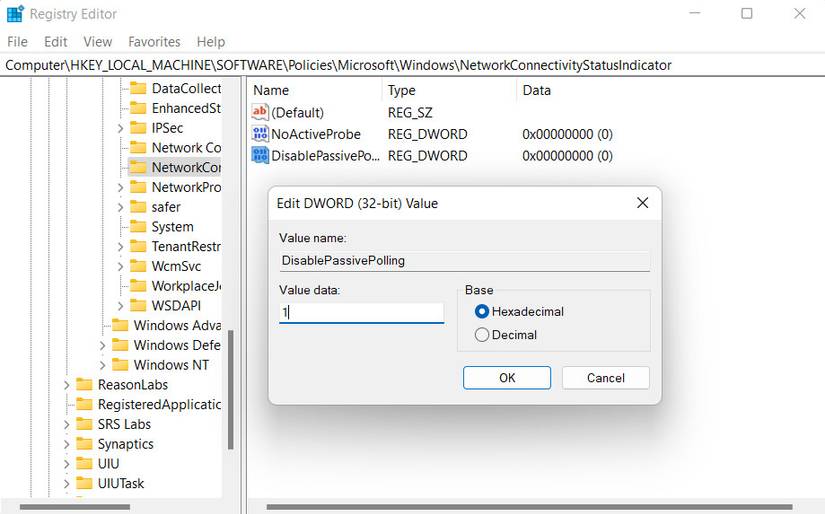Click the Windows NT folder icon
Screen dimensions: 825x514
tap(120, 364)
